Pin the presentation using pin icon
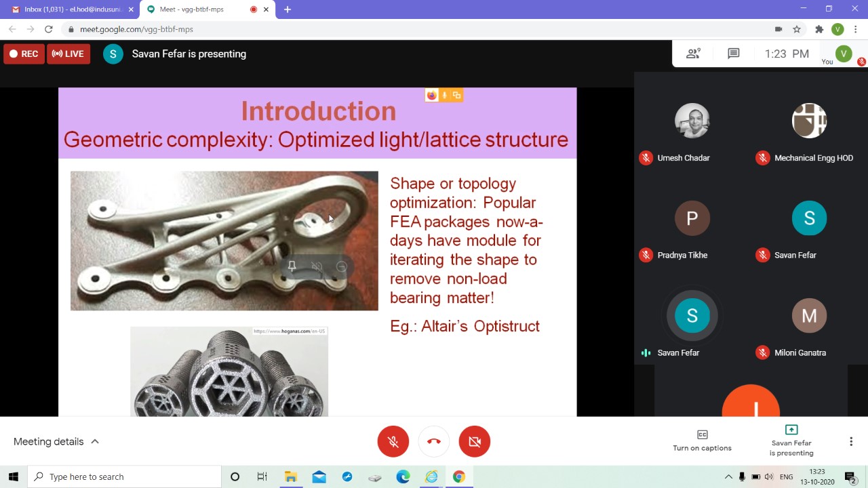The height and width of the screenshot is (488, 868). click(x=292, y=266)
